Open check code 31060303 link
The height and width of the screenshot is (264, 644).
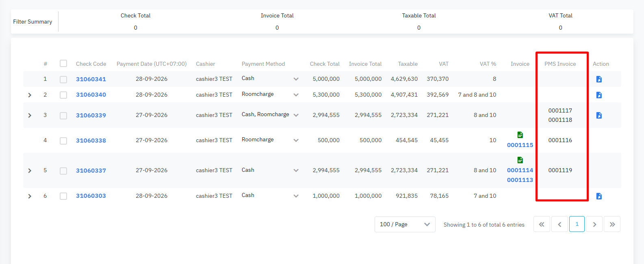coord(91,196)
